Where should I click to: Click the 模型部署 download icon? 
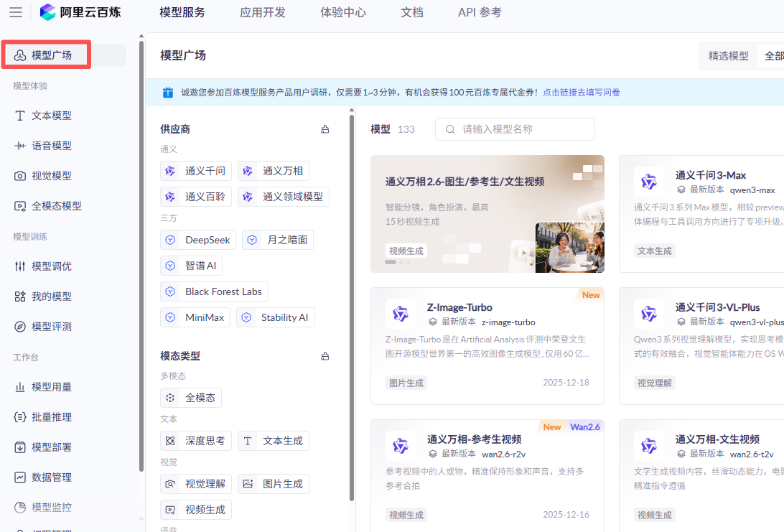point(20,447)
